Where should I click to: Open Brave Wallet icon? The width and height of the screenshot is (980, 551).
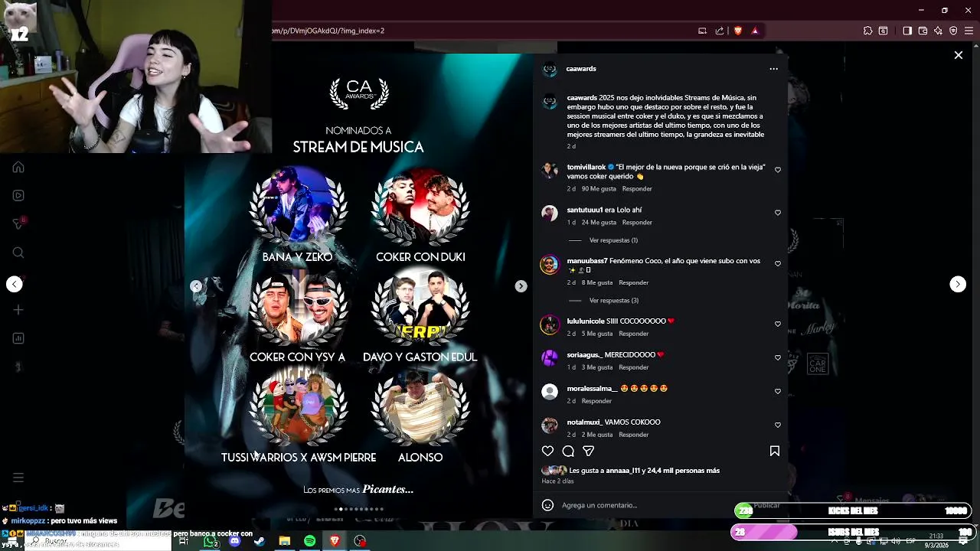coord(923,31)
